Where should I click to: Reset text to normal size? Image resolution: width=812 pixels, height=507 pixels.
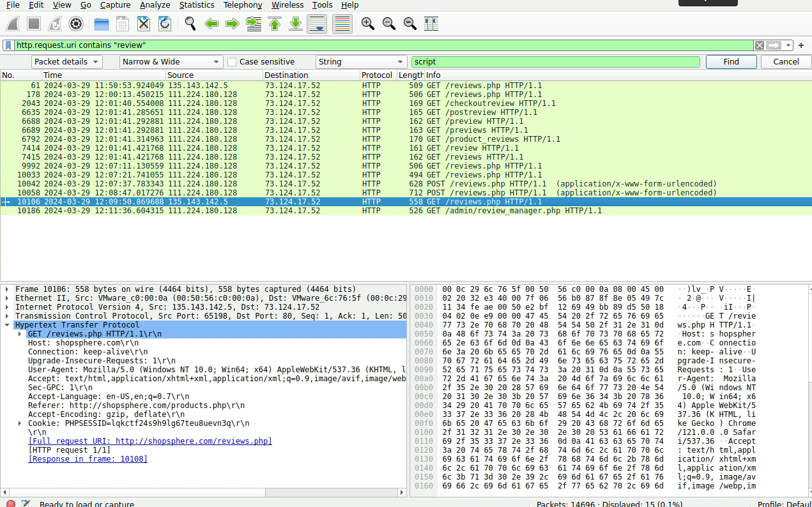[x=410, y=24]
